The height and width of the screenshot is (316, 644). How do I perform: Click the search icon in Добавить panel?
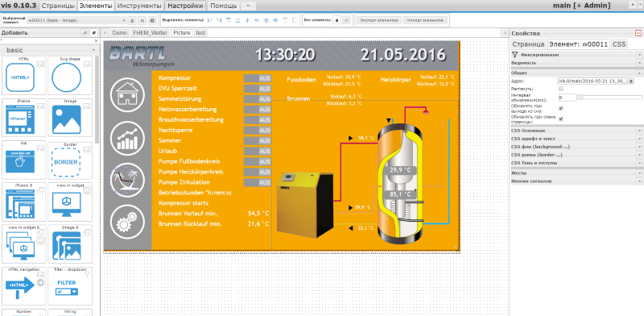coord(85,33)
